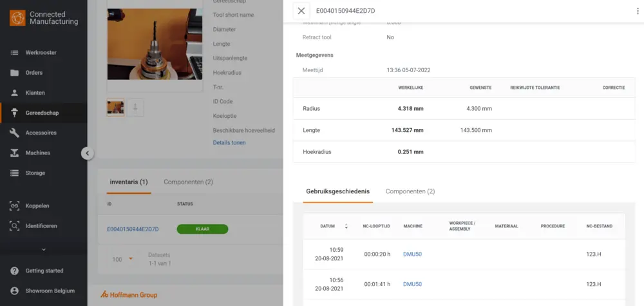Open Storage menu item label

click(35, 173)
